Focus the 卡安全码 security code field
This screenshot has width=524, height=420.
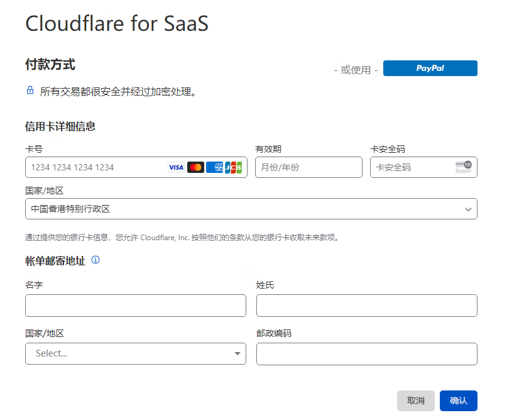[423, 167]
